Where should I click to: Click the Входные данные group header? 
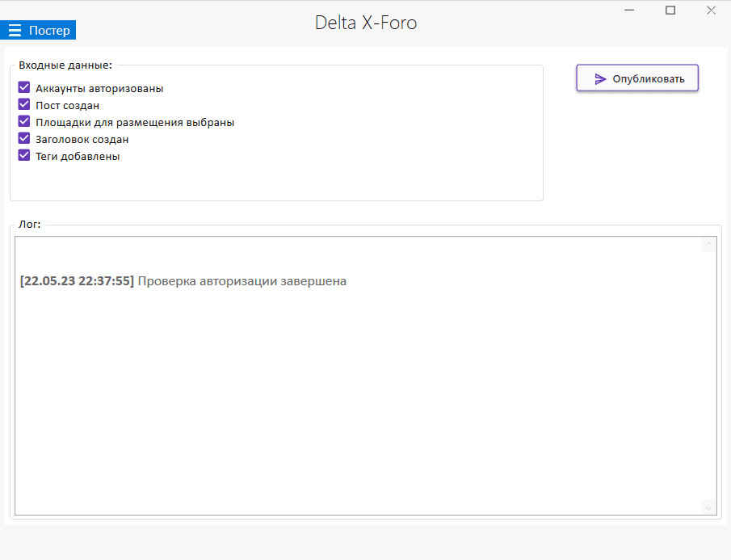[x=65, y=65]
